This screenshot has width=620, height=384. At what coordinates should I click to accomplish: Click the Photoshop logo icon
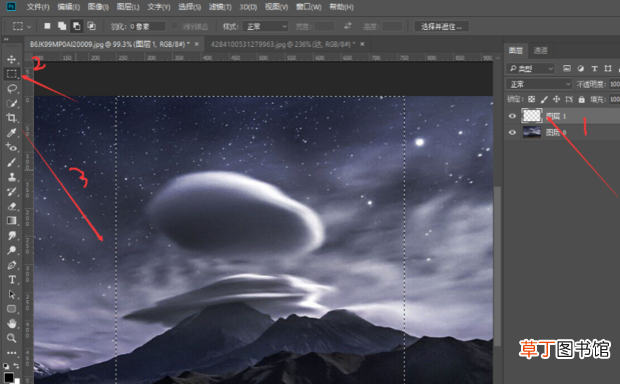(x=11, y=7)
